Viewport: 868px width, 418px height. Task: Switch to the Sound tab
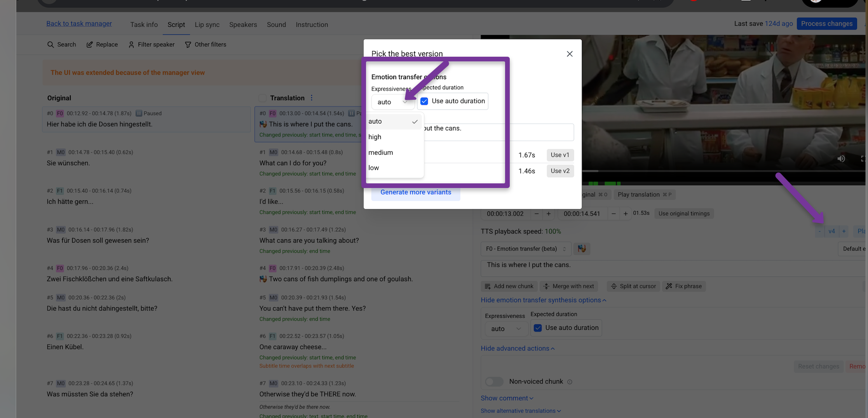277,24
